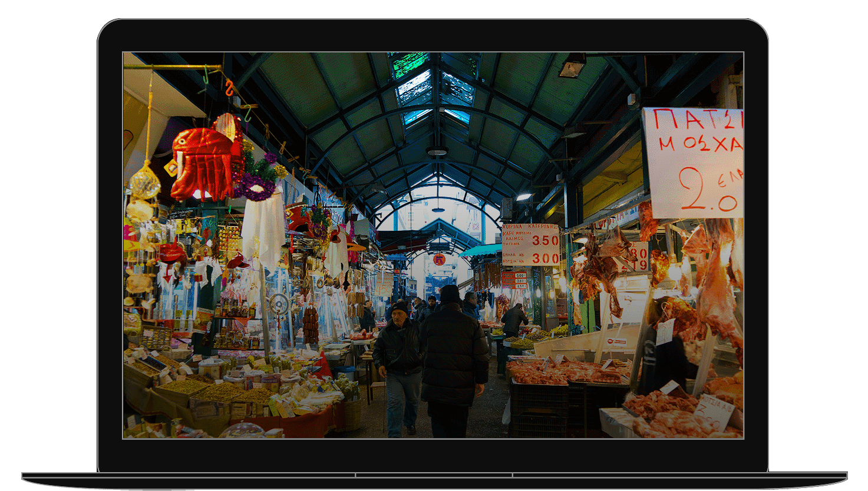
Task: Click the teal awning in the background
Action: tap(480, 250)
